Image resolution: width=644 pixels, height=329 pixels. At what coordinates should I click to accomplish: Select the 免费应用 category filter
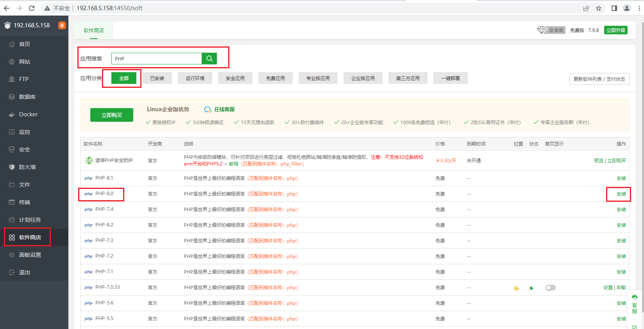275,78
